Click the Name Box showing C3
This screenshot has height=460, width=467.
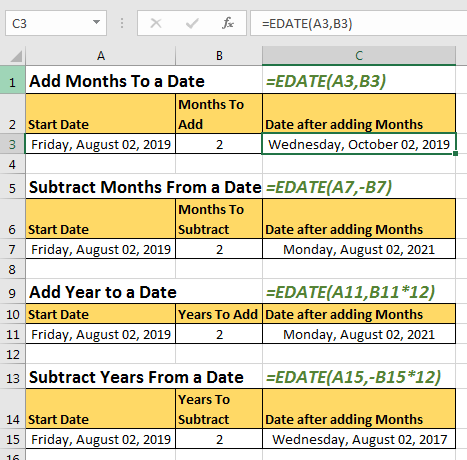(x=56, y=23)
